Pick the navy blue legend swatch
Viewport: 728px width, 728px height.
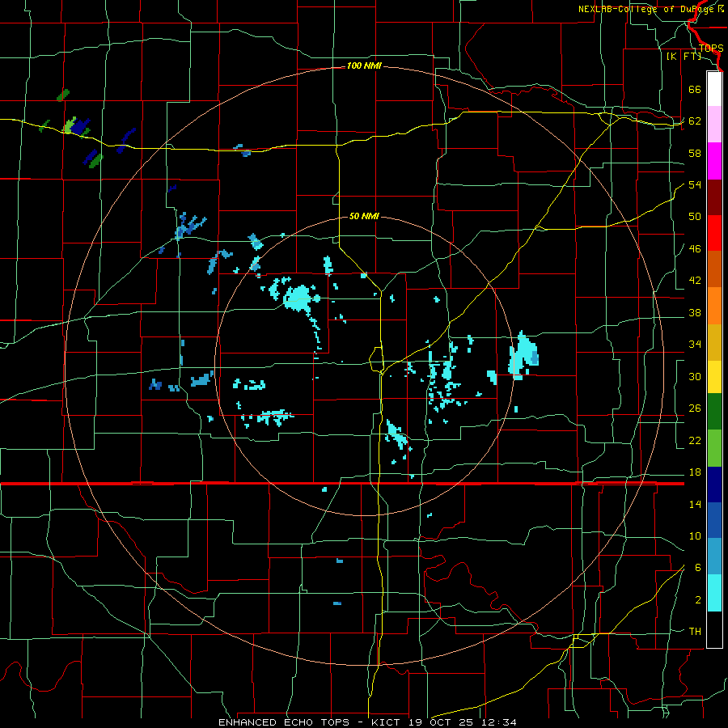[x=714, y=485]
